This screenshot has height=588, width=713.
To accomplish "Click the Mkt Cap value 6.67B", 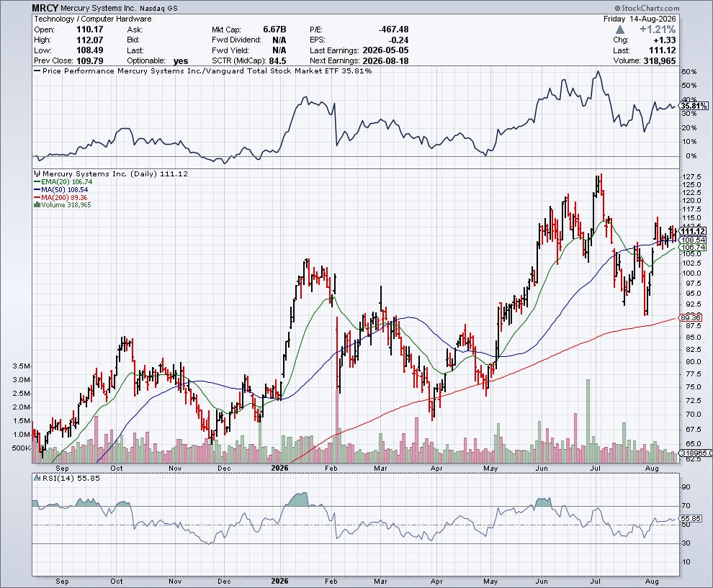I will [274, 29].
